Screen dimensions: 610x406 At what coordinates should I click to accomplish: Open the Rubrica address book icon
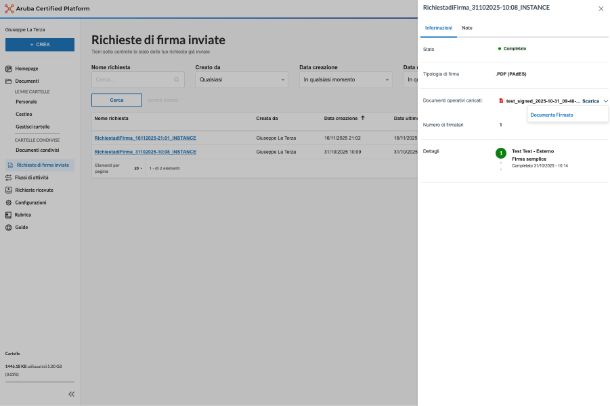click(x=8, y=214)
